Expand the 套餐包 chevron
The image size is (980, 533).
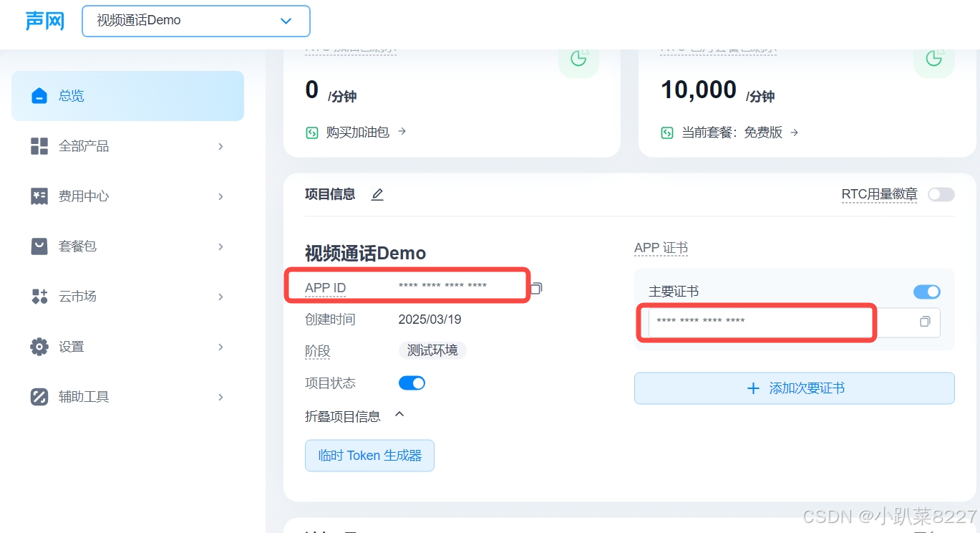(220, 246)
